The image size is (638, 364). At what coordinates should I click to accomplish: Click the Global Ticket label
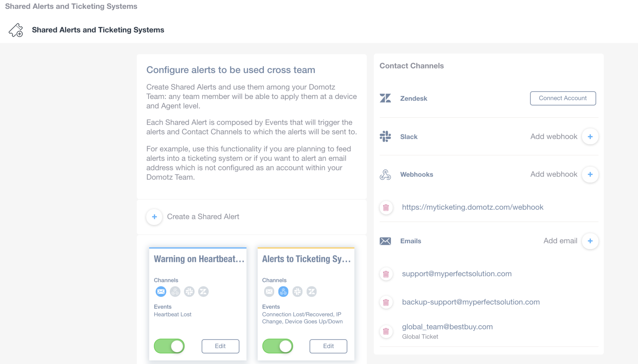pyautogui.click(x=420, y=337)
